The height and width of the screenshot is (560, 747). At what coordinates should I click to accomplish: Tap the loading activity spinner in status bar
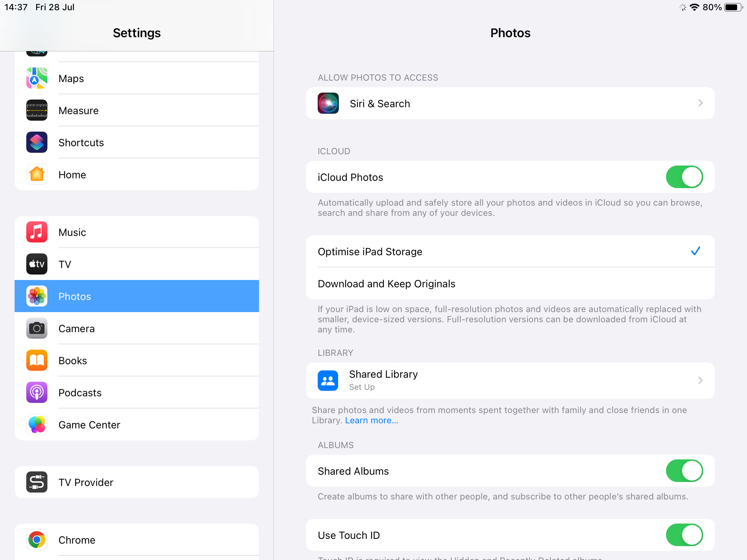683,7
